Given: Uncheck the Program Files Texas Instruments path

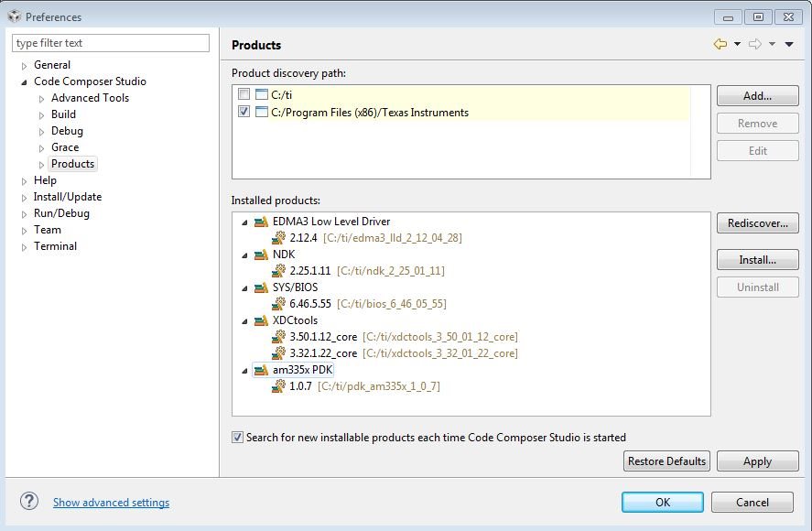Looking at the screenshot, I should 244,113.
